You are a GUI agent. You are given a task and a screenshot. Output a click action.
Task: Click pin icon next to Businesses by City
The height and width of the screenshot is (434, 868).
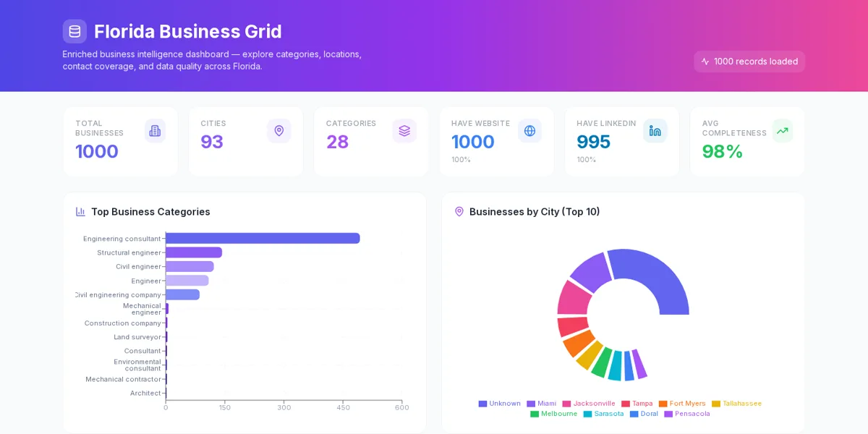[459, 212]
